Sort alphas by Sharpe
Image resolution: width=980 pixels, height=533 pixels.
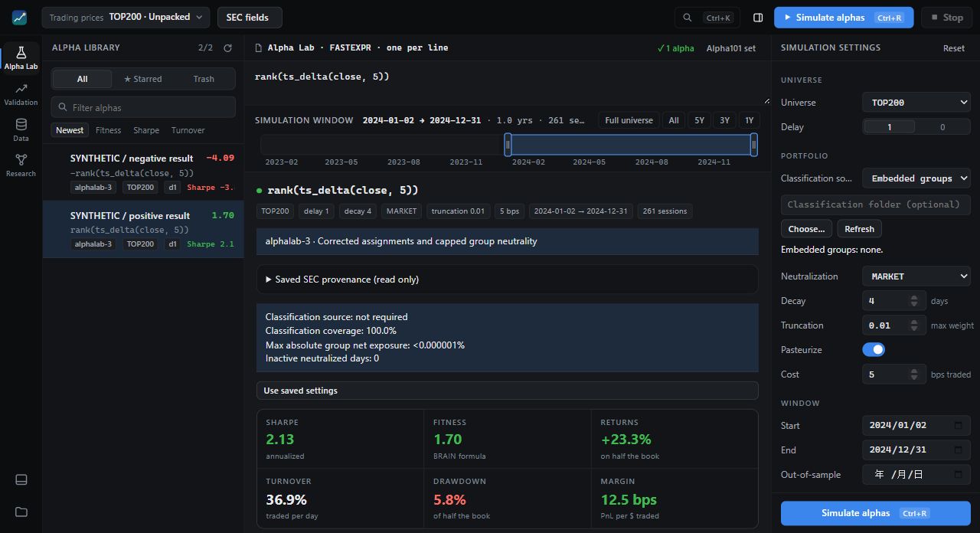click(x=146, y=130)
